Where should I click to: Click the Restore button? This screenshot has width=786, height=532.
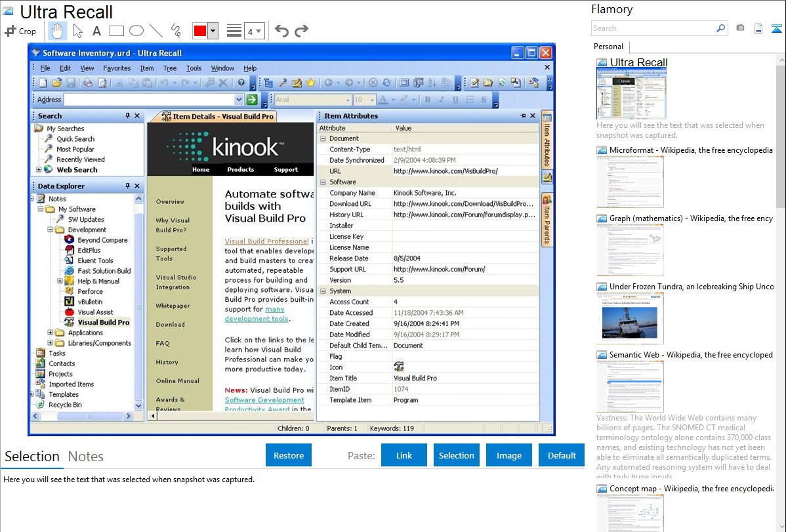pos(289,455)
